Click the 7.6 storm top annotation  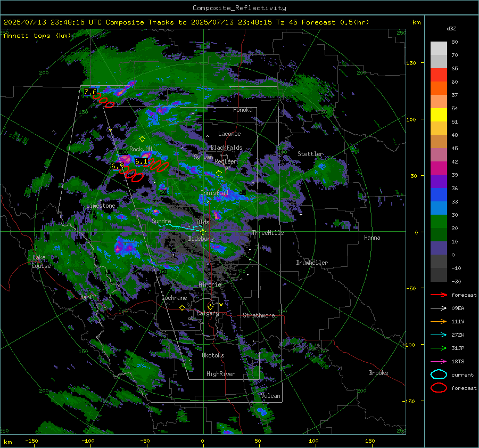click(x=90, y=92)
